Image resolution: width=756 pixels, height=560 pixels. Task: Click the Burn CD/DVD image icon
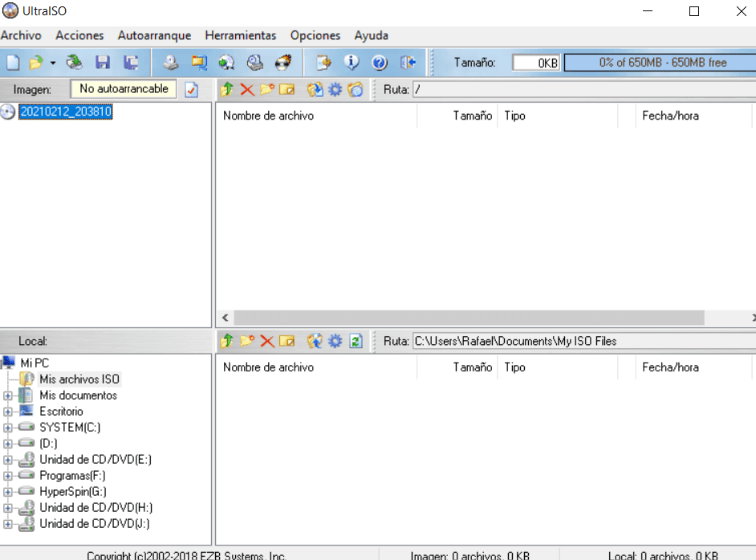pyautogui.click(x=283, y=62)
